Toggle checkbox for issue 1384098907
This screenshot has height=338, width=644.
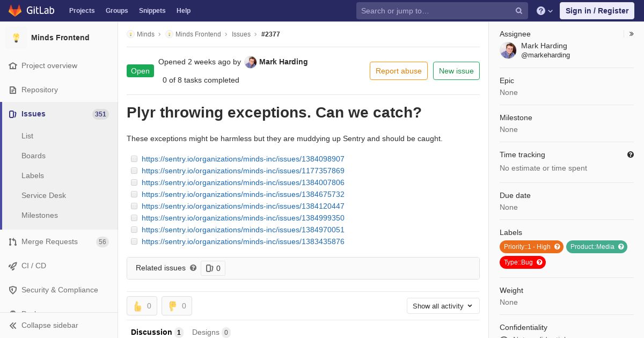[x=134, y=159]
